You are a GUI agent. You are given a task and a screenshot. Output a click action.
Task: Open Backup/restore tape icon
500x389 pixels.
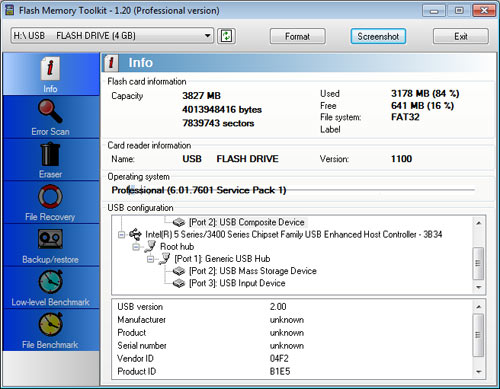[x=50, y=239]
